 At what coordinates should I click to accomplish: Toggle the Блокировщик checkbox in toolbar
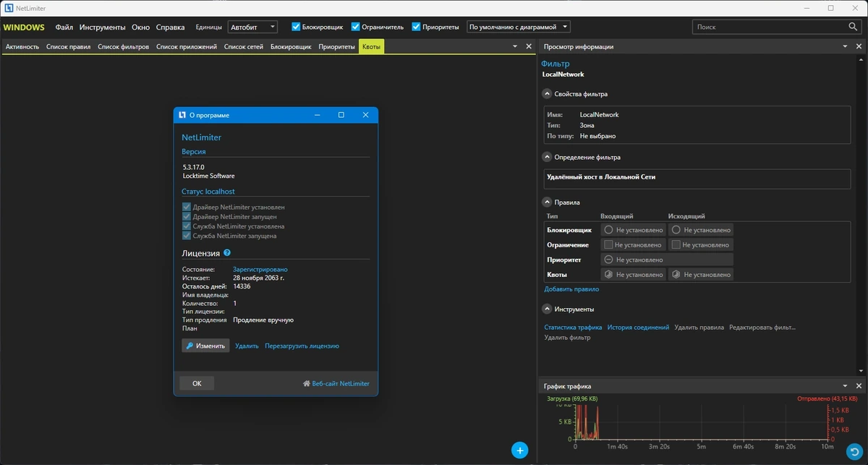pyautogui.click(x=296, y=27)
